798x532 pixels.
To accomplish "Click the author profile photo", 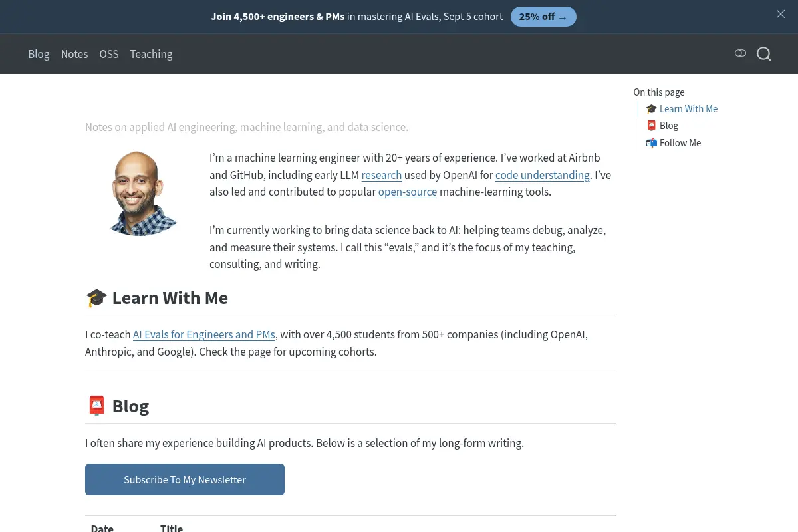I will 142,193.
